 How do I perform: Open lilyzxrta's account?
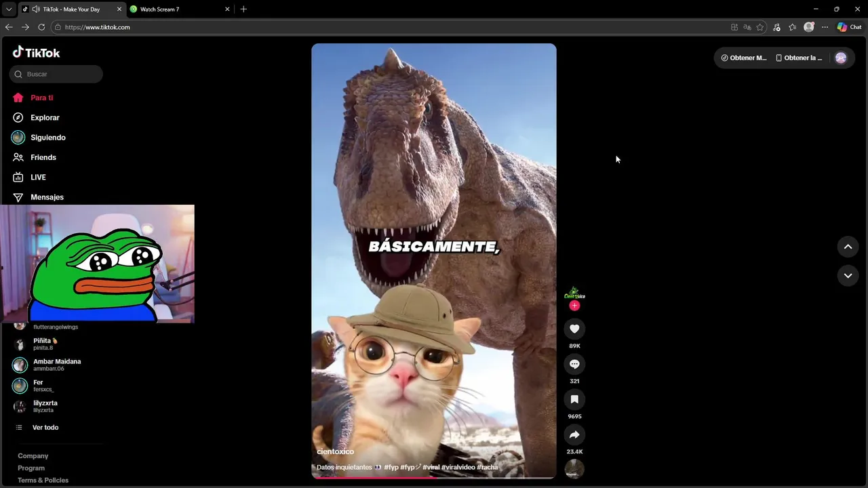click(35, 406)
